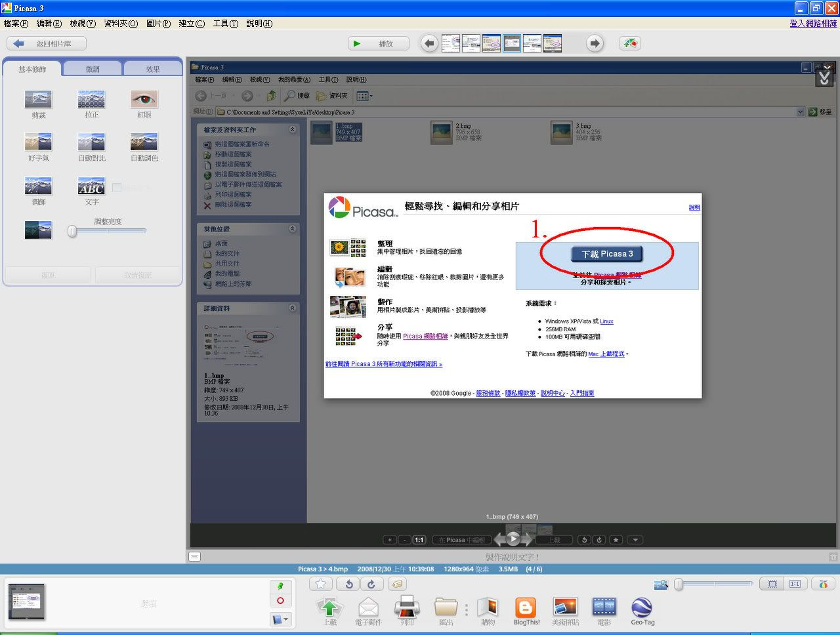Open the add-to-album dropdown in photo tray
Image resolution: width=840 pixels, height=635 pixels.
point(280,619)
